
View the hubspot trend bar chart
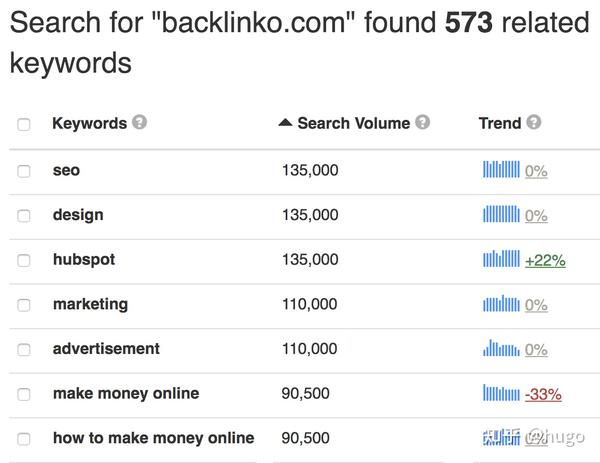click(x=501, y=259)
